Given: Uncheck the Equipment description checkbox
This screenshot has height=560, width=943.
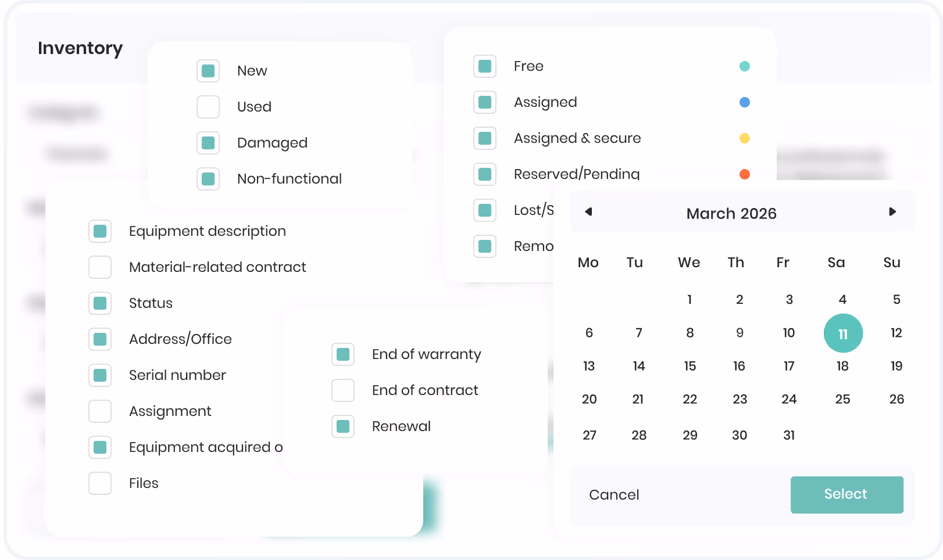Looking at the screenshot, I should click(100, 231).
